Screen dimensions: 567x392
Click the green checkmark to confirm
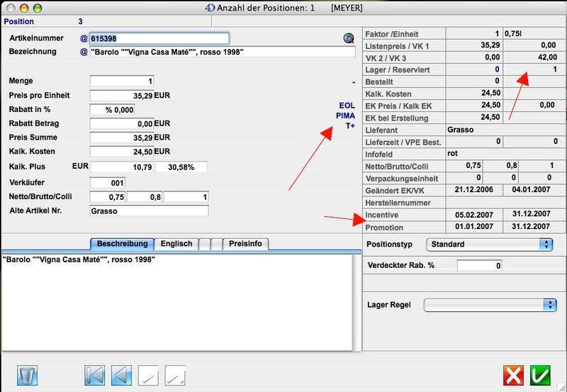tap(540, 375)
